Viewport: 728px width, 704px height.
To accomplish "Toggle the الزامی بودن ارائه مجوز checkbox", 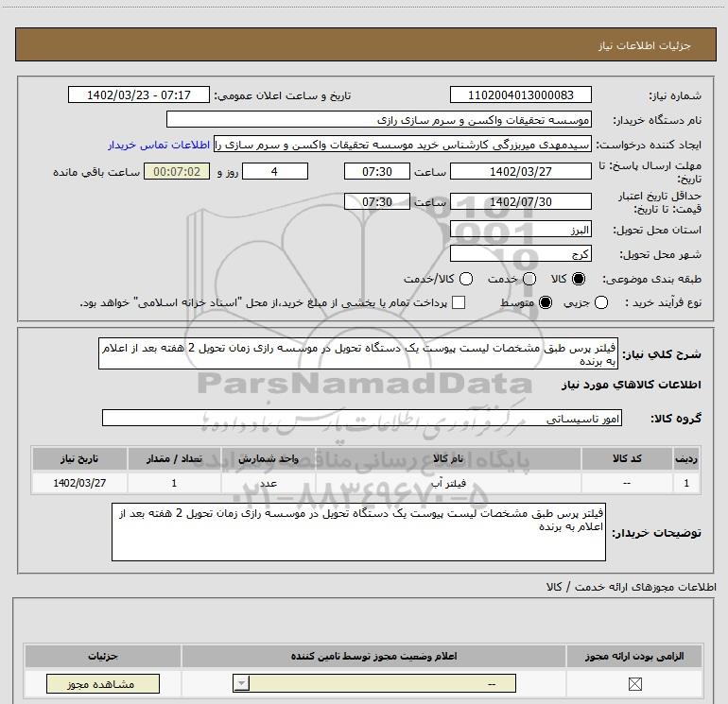I will pos(634,683).
